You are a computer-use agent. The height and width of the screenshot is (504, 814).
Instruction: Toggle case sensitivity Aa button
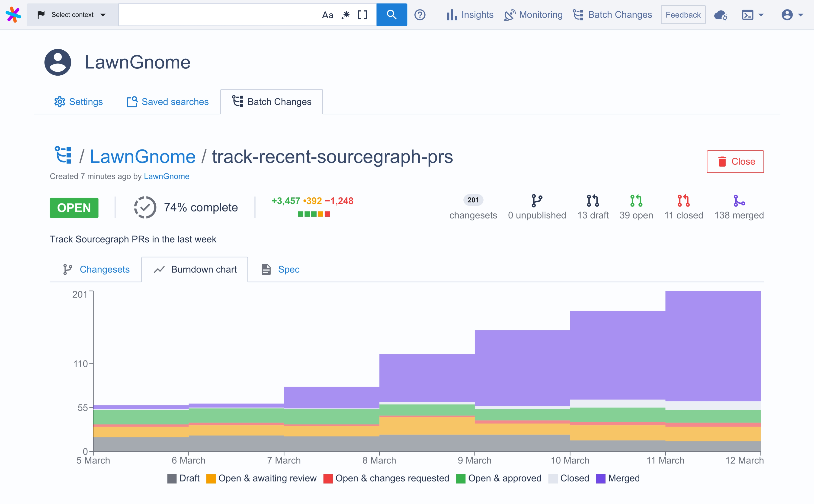327,15
